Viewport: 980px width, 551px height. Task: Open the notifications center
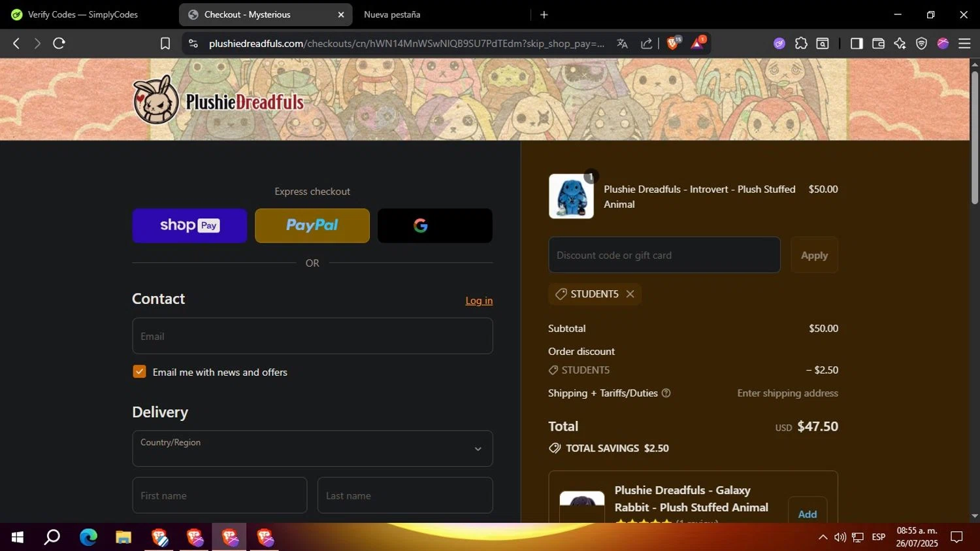point(956,537)
